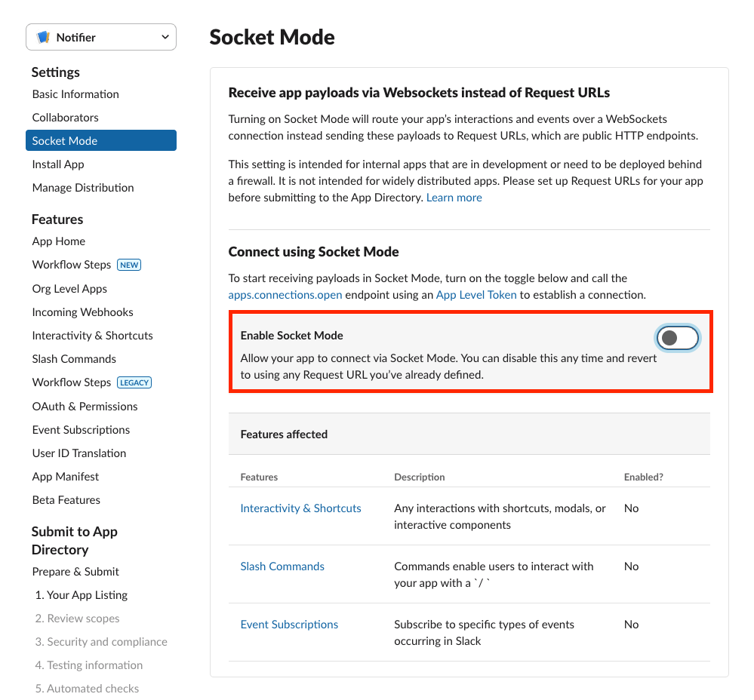This screenshot has height=700, width=754.
Task: Follow the Learn more link
Action: 454,198
